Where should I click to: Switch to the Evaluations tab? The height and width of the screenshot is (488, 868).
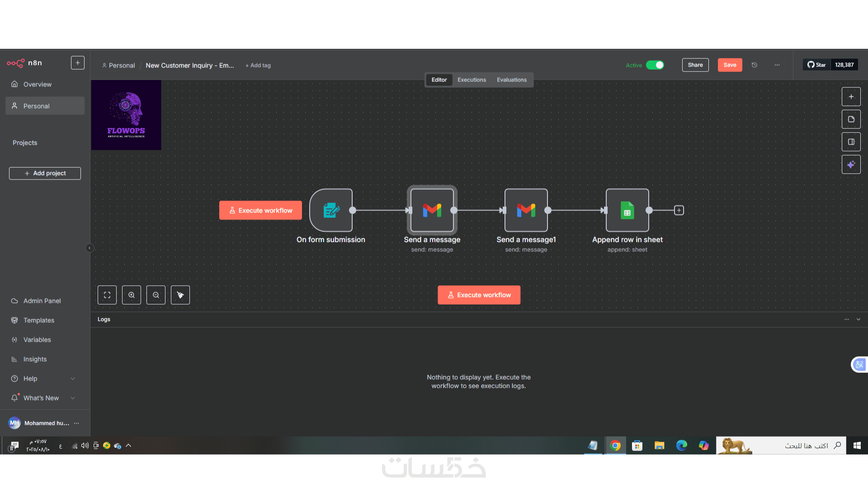(511, 80)
